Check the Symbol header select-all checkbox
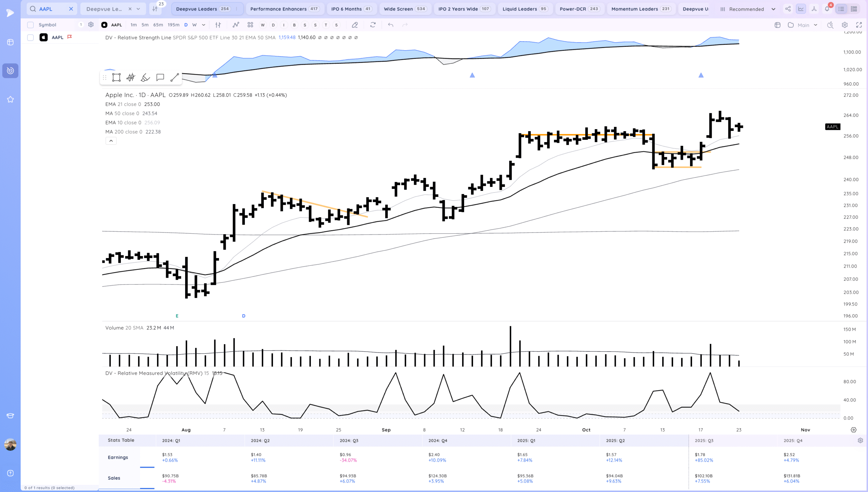The height and width of the screenshot is (492, 868). [x=31, y=25]
